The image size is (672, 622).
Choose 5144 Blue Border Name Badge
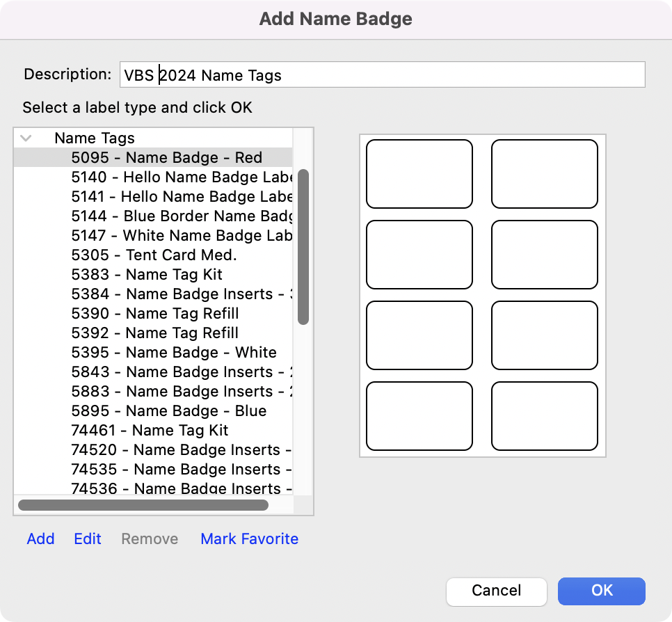click(x=181, y=216)
